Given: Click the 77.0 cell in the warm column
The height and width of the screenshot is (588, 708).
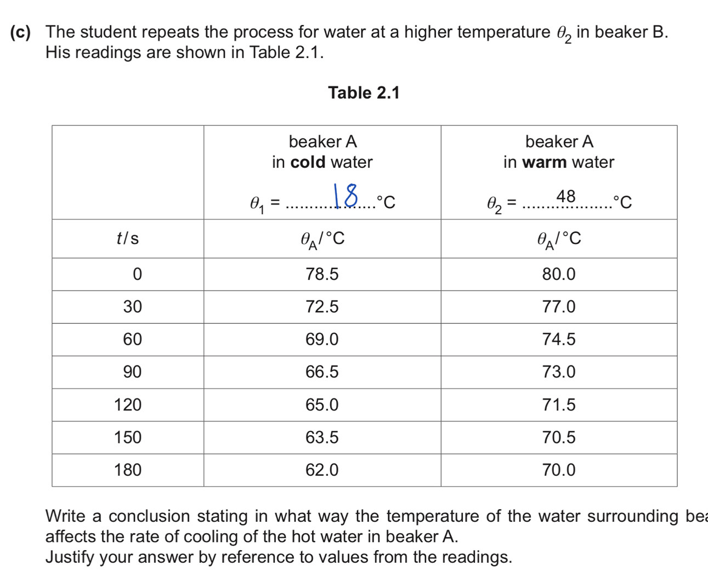Looking at the screenshot, I should tap(559, 307).
